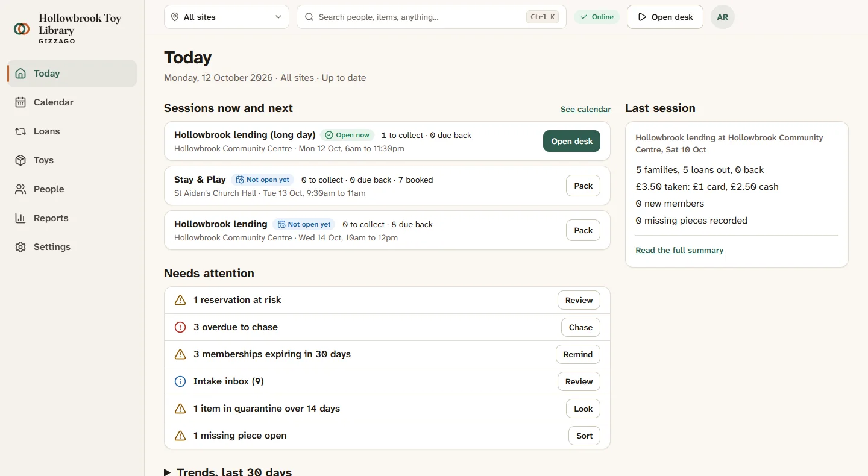Click Review for reservation at risk
The image size is (868, 476).
pos(579,300)
